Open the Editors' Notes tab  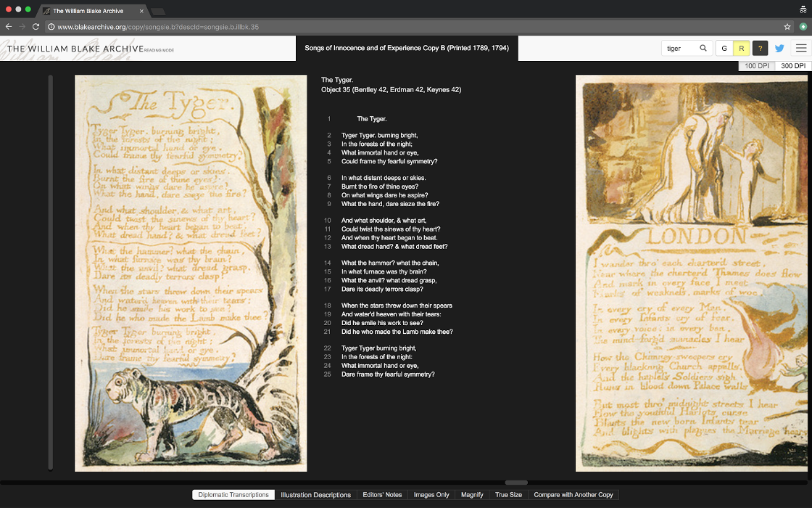(x=382, y=494)
